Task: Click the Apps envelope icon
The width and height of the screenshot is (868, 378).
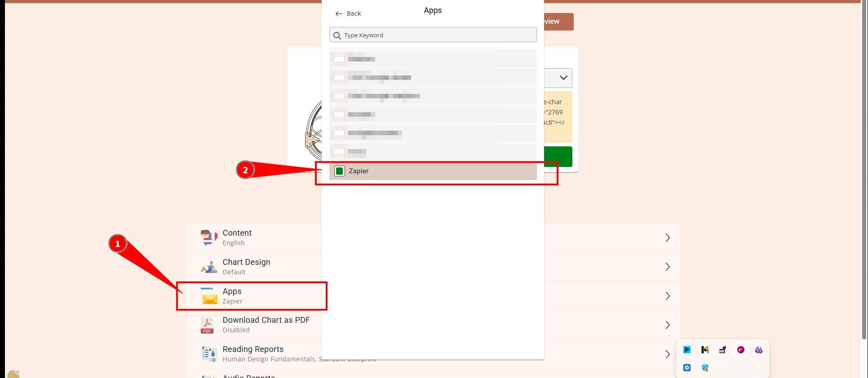Action: pos(209,296)
